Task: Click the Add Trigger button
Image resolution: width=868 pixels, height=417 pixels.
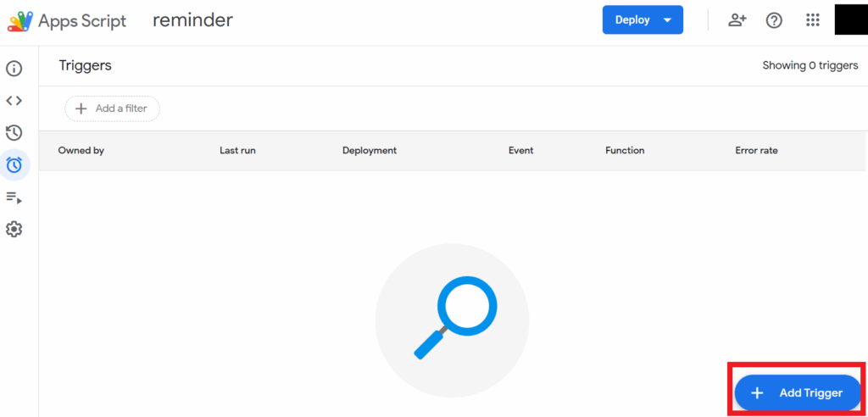Action: 798,392
